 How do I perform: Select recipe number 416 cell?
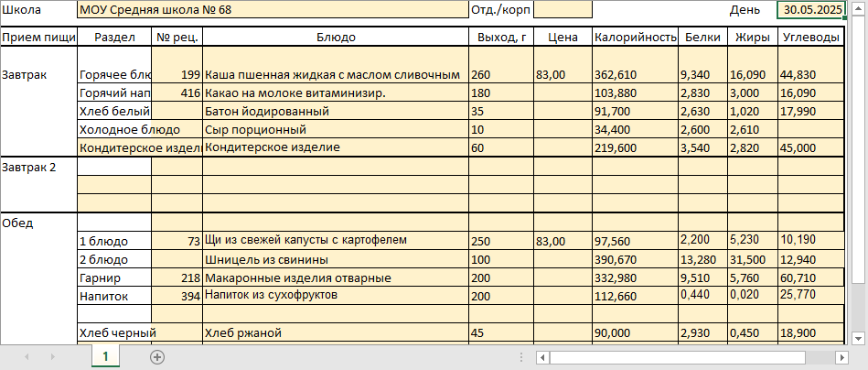tap(177, 93)
